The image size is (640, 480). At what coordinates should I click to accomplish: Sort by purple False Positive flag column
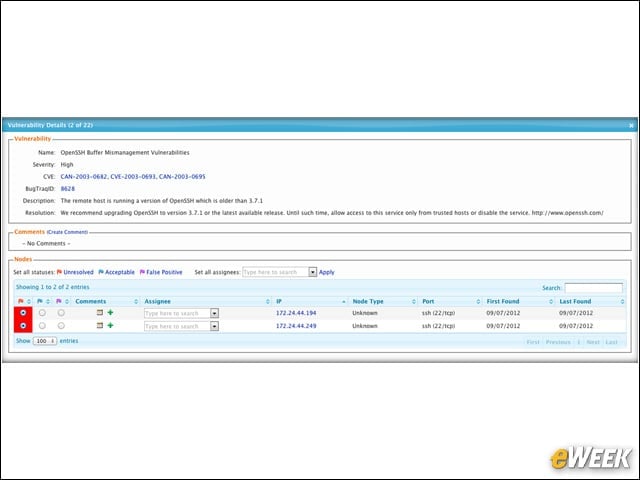62,301
